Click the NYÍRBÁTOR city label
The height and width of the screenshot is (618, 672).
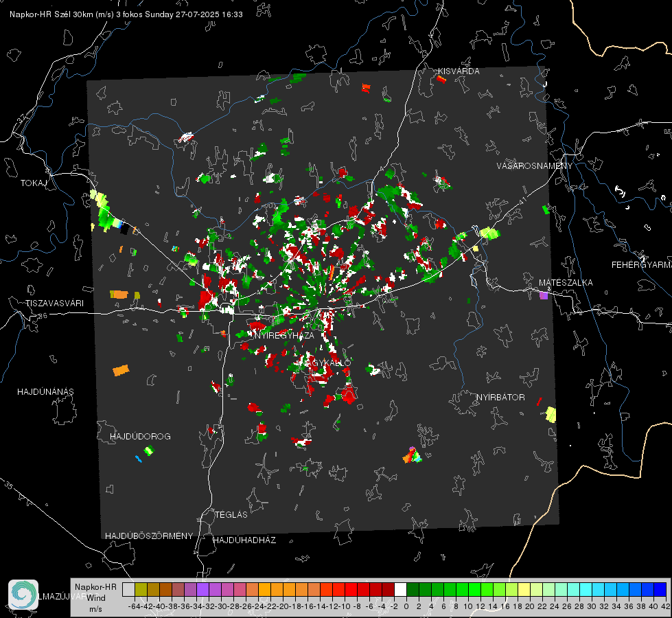pos(500,398)
